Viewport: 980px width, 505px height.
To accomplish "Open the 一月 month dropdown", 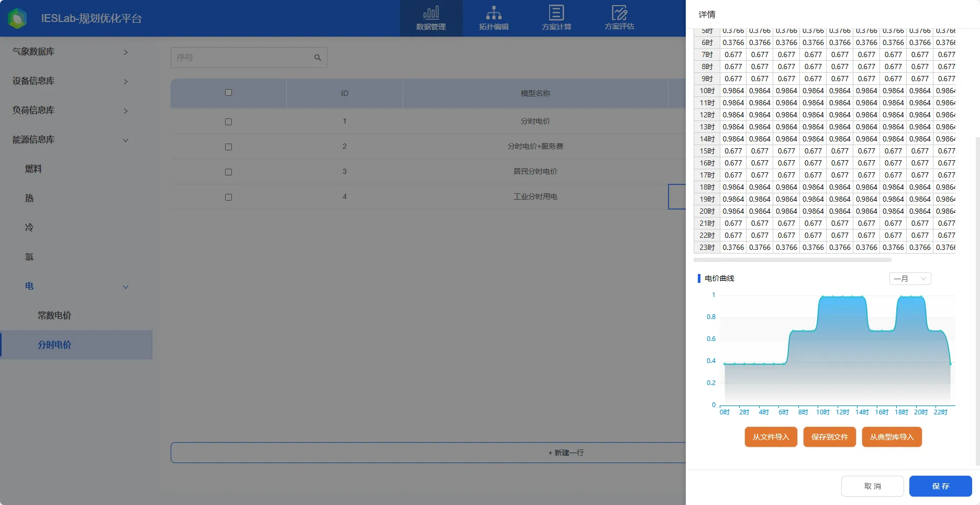I will click(910, 279).
